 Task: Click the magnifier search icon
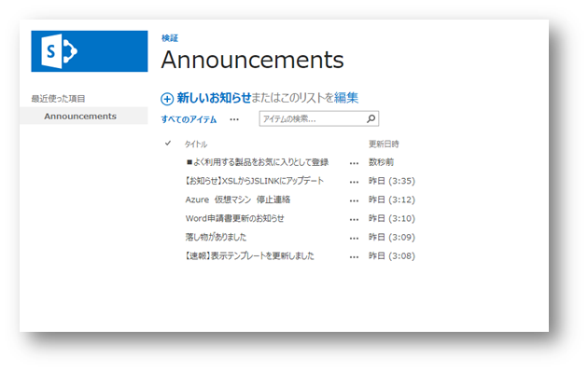click(x=371, y=118)
